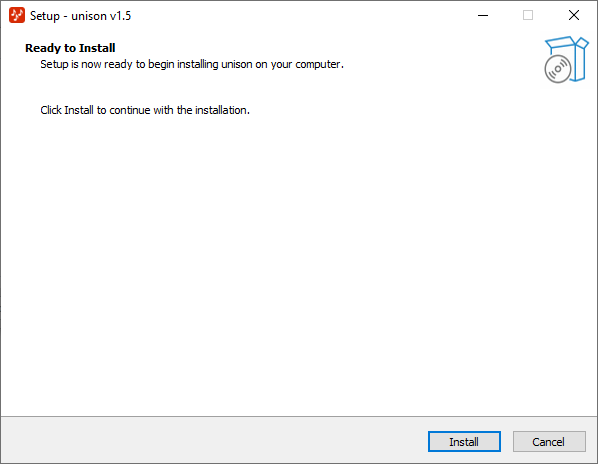Cancel the unison setup wizard
Image resolution: width=598 pixels, height=464 pixels.
(x=549, y=442)
